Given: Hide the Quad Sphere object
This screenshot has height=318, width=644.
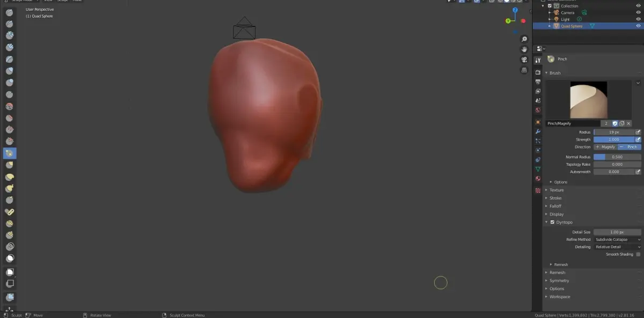Looking at the screenshot, I should click(x=639, y=26).
